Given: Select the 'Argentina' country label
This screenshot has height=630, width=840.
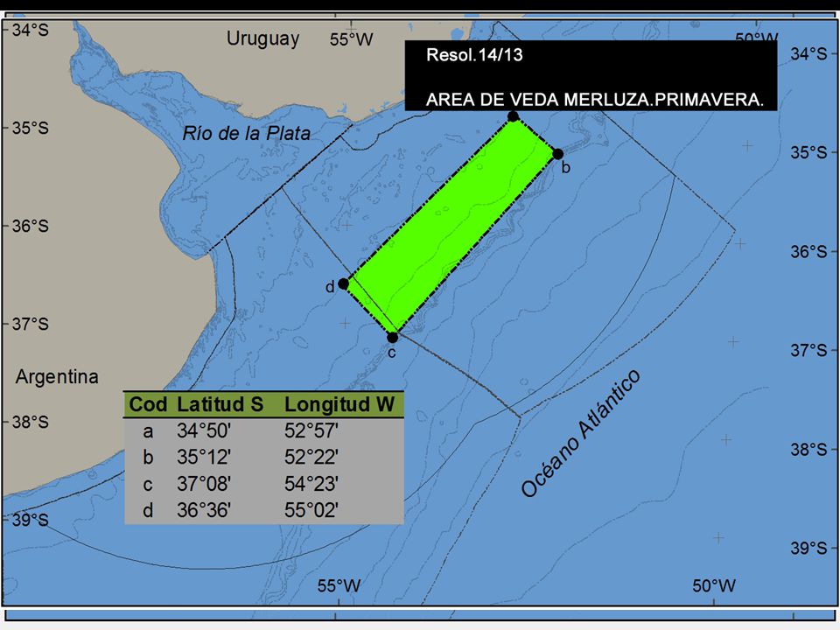Looking at the screenshot, I should (x=57, y=376).
